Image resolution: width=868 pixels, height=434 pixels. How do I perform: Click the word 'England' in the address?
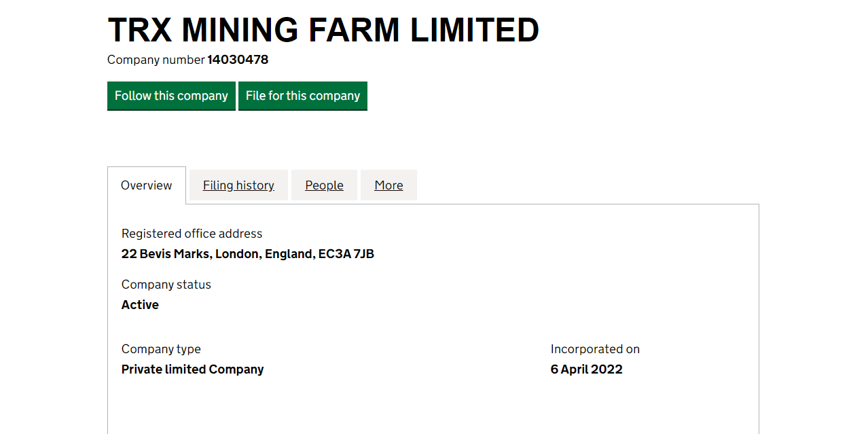289,254
